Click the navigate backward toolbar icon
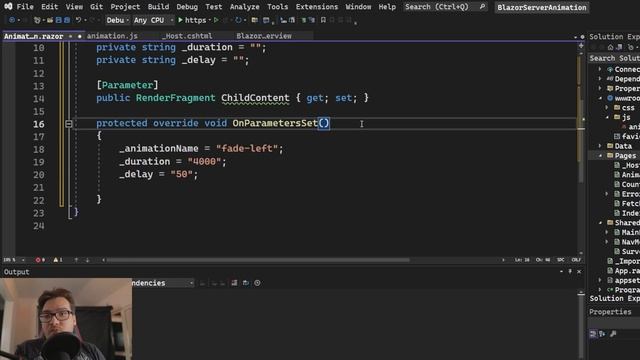The height and width of the screenshot is (360, 640). 12,20
